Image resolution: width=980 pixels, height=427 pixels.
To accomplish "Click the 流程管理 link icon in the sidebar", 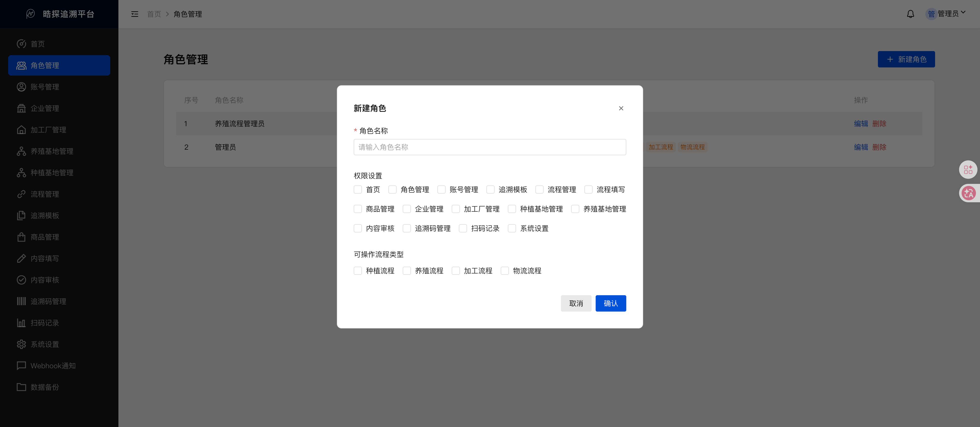I will [x=21, y=194].
